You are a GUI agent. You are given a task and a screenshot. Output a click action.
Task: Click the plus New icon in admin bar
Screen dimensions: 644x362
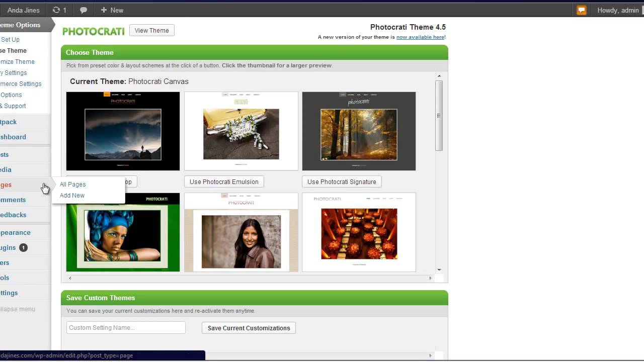click(x=104, y=10)
